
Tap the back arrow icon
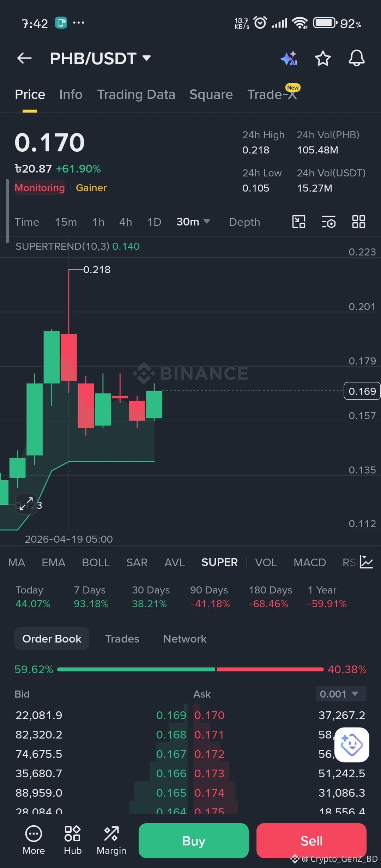(x=24, y=58)
